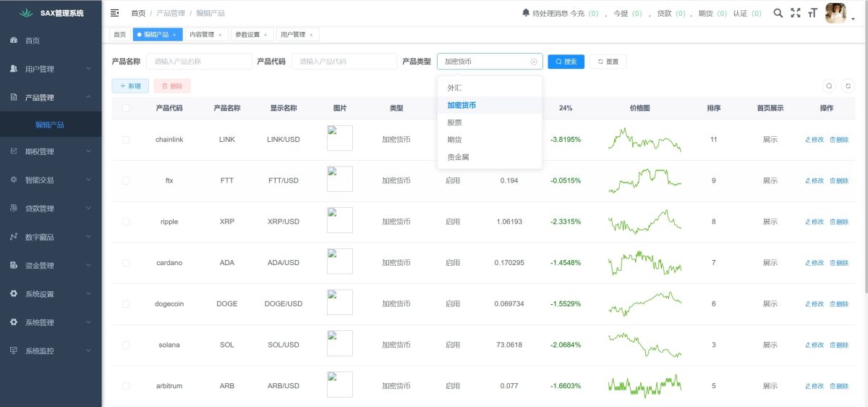Close the 编辑产品 tab
This screenshot has height=407, width=868.
(x=174, y=35)
